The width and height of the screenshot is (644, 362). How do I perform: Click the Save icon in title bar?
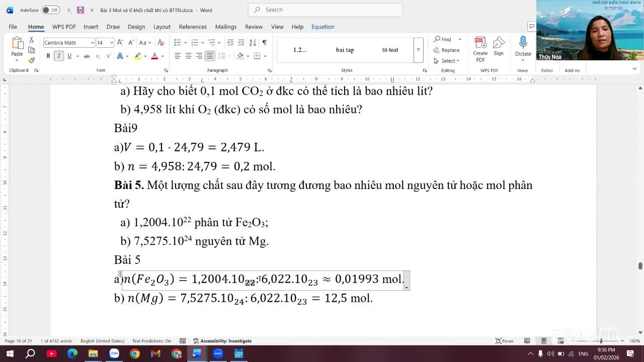pyautogui.click(x=80, y=10)
